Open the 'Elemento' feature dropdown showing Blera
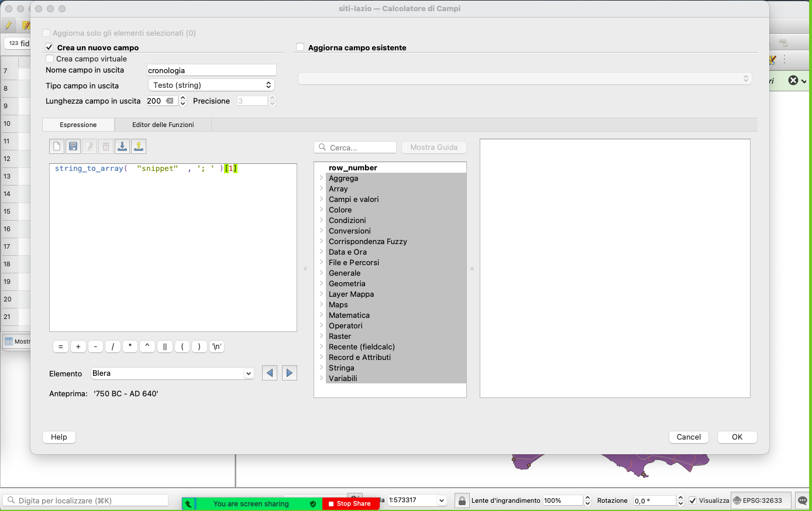This screenshot has width=812, height=511. point(173,373)
